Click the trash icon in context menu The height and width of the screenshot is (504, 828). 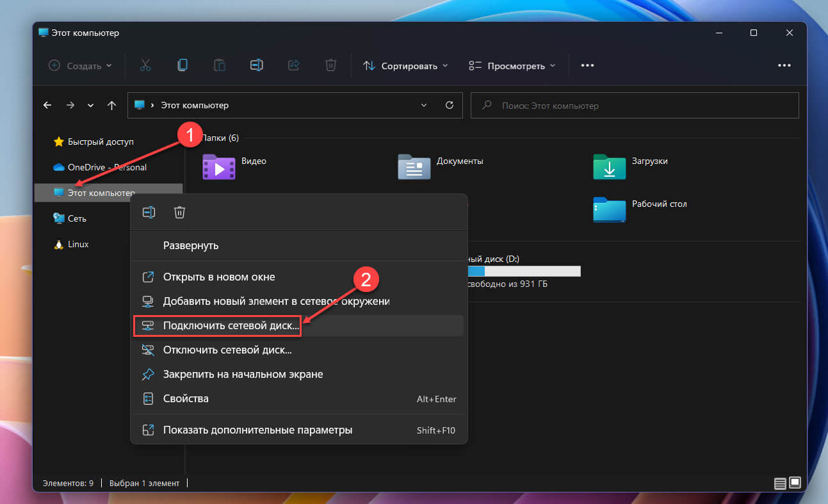click(179, 212)
